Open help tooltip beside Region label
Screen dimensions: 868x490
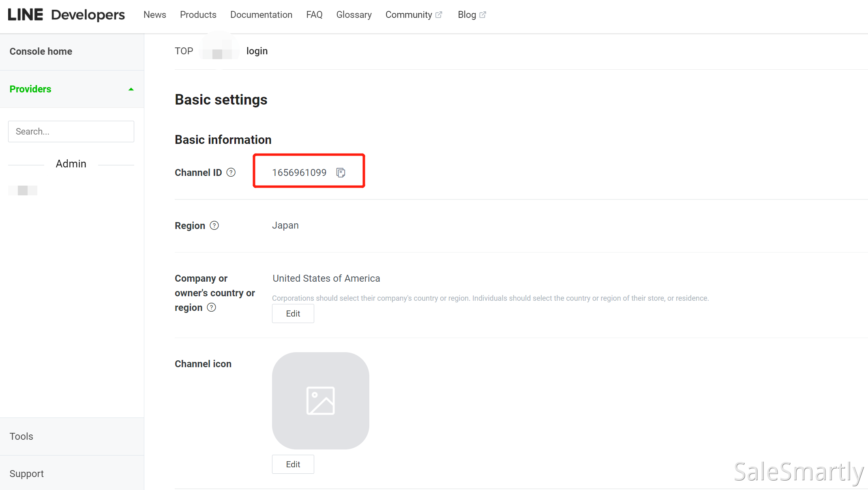[x=214, y=225]
